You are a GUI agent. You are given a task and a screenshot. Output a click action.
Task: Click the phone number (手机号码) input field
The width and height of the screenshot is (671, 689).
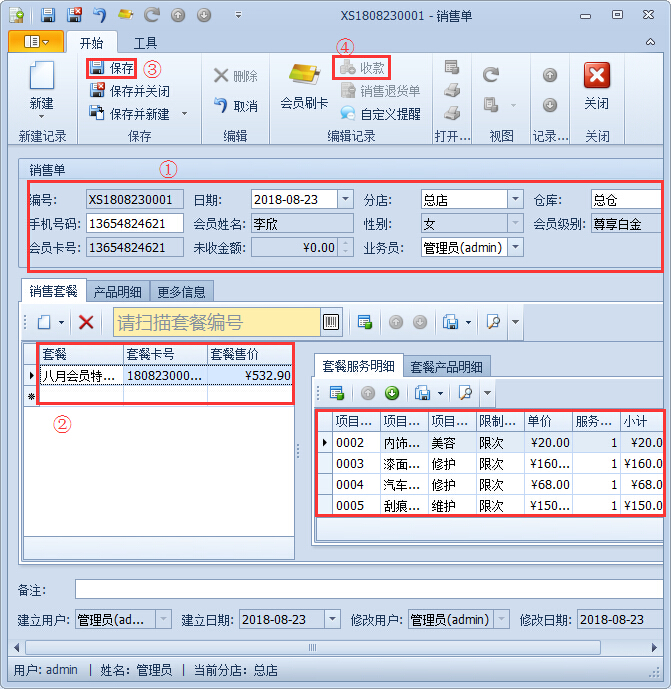pos(134,223)
